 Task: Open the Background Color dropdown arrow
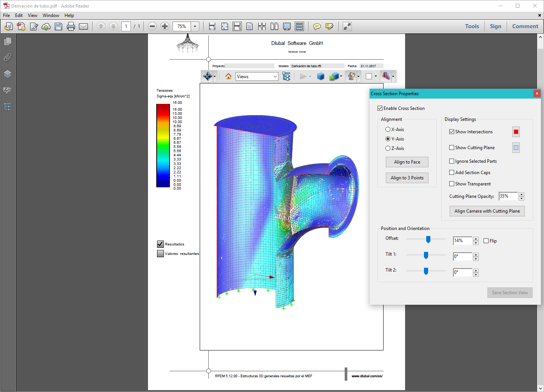376,77
